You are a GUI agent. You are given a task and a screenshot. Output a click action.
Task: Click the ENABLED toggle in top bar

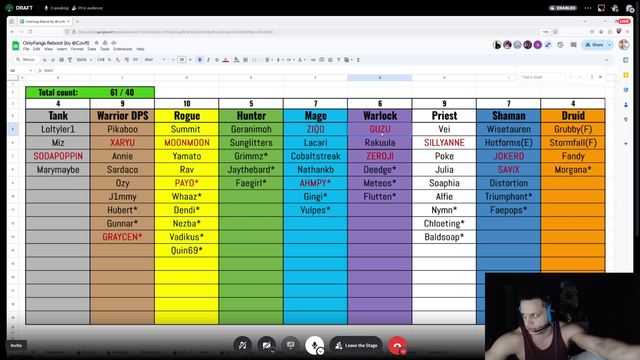coord(563,8)
